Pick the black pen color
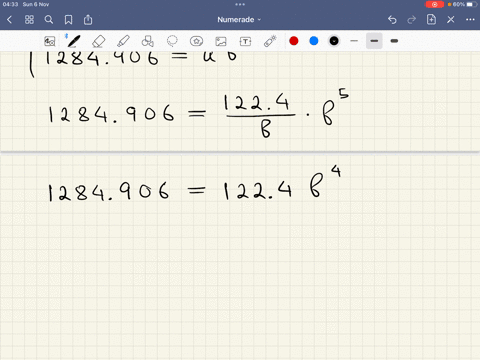Image resolution: width=480 pixels, height=360 pixels. click(334, 41)
